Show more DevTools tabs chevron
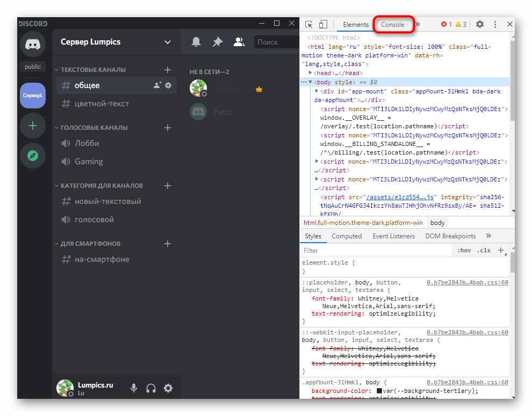 (418, 24)
